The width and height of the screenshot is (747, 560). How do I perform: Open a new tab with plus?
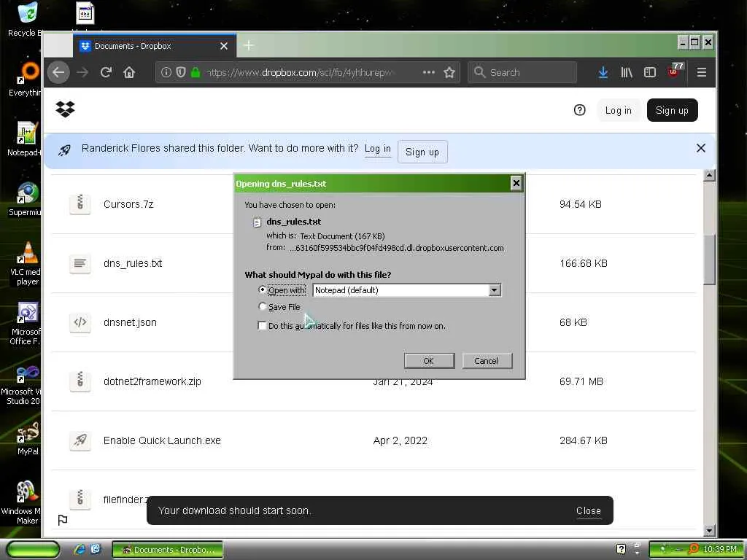click(x=249, y=46)
